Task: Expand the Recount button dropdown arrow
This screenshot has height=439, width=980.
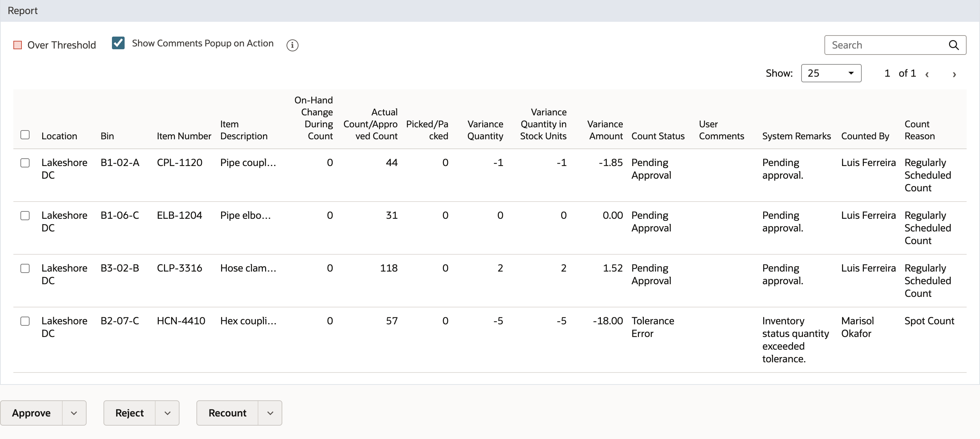Action: (270, 413)
